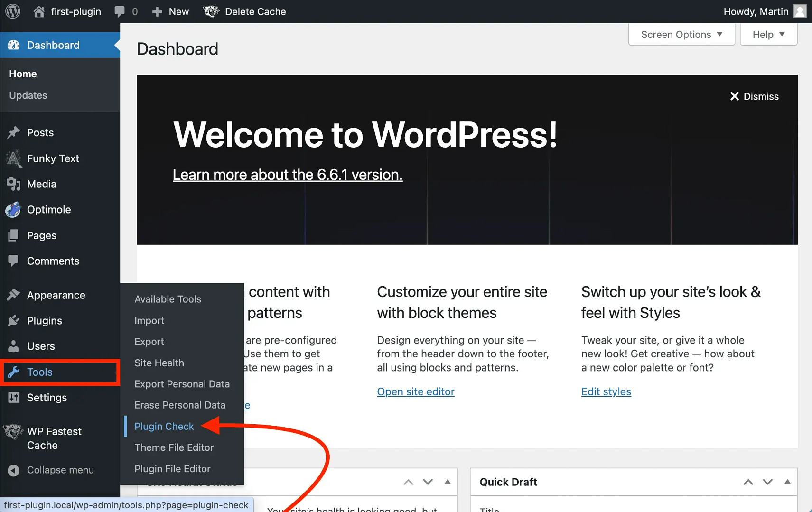Click the cheetah icon beside Delete Cache
812x512 pixels.
[211, 11]
